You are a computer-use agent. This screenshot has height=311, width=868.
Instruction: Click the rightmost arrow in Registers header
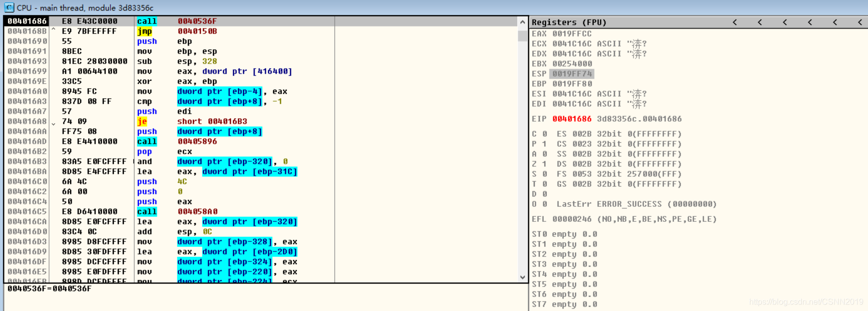860,22
